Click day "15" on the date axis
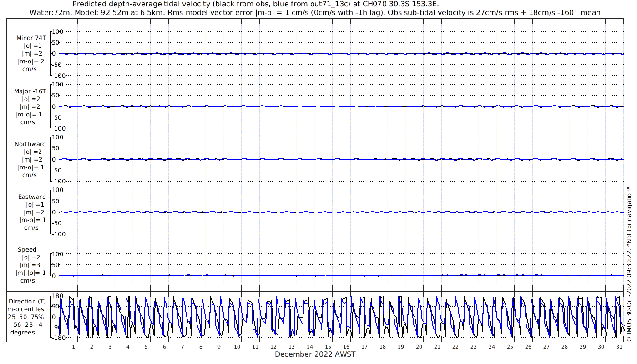The image size is (637, 364). pyautogui.click(x=328, y=347)
